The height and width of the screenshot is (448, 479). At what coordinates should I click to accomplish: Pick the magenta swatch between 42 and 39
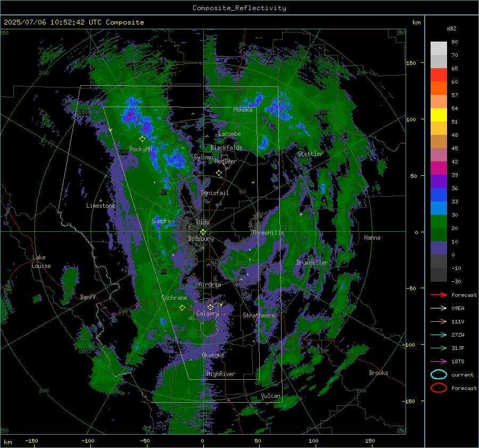pyautogui.click(x=439, y=168)
